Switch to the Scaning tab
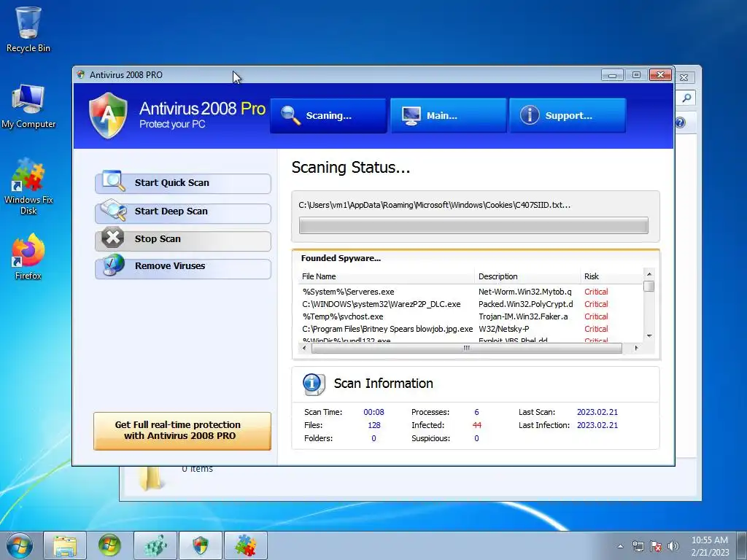The image size is (747, 560). point(328,116)
